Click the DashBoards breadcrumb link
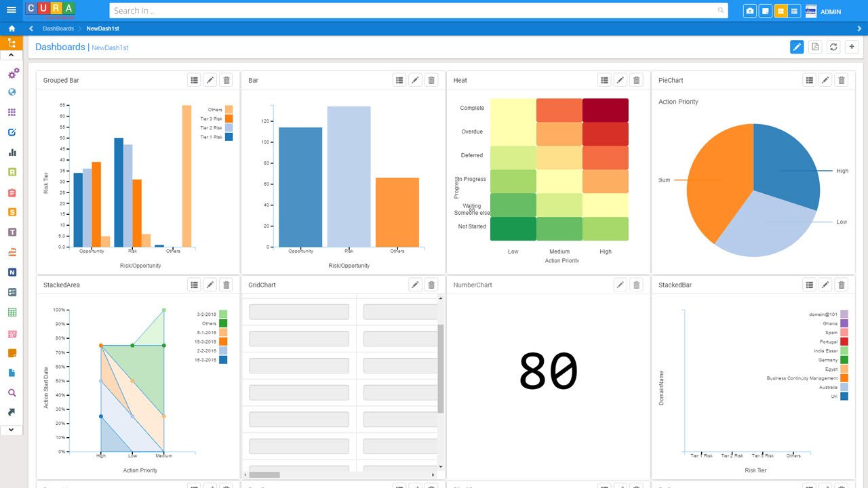 58,28
